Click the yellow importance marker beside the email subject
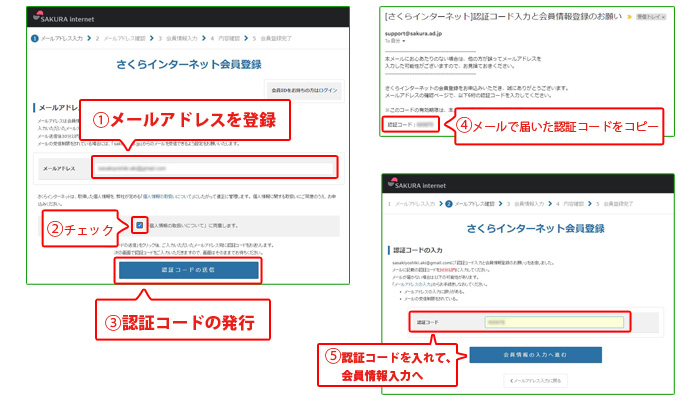The height and width of the screenshot is (400, 700). (x=629, y=17)
